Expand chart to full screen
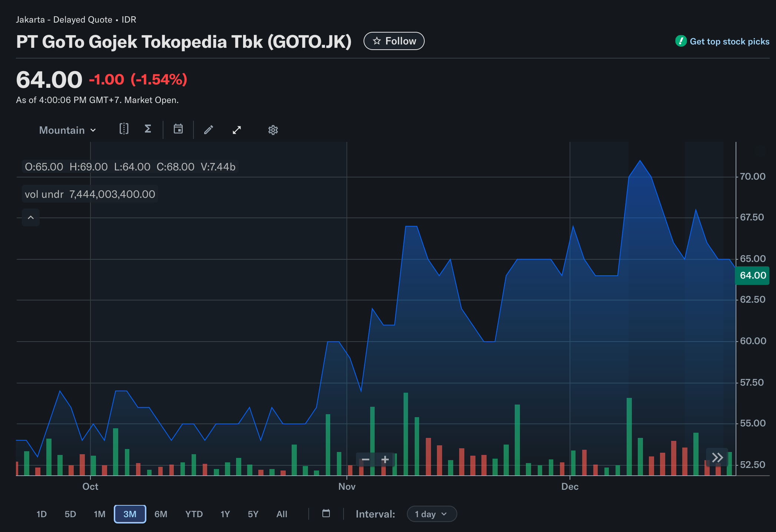This screenshot has width=776, height=532. pos(237,130)
